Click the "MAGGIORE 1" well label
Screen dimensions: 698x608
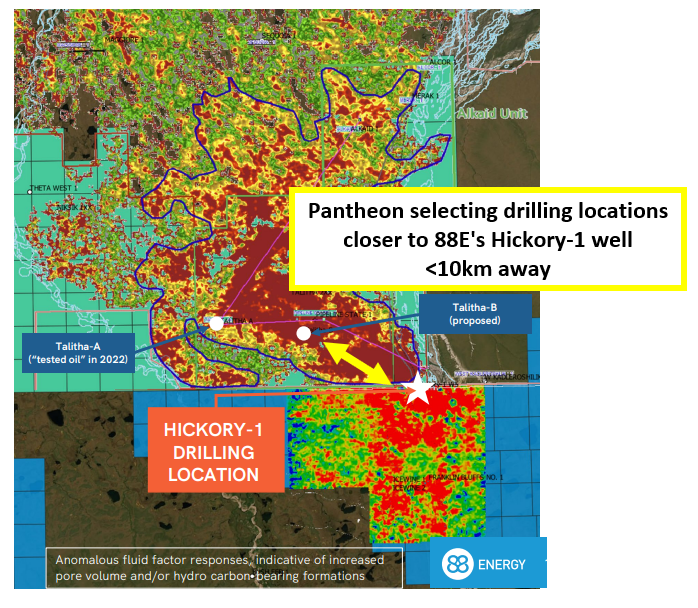pyautogui.click(x=124, y=40)
